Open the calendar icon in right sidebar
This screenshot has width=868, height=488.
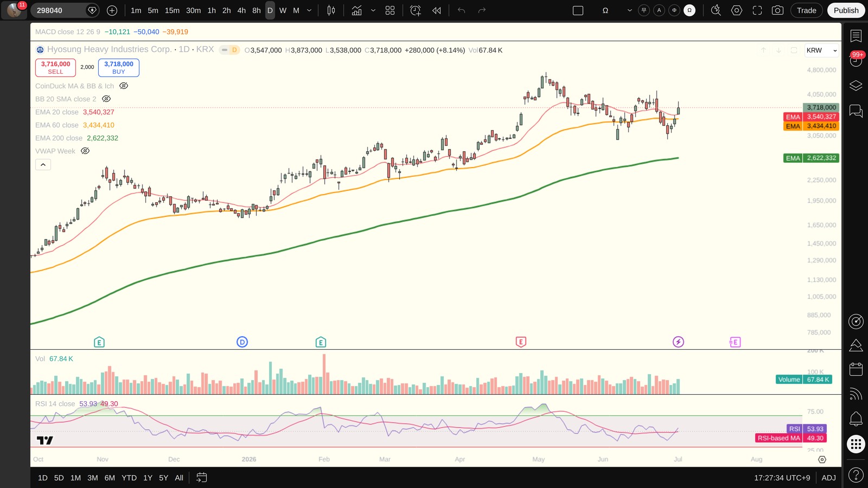pyautogui.click(x=856, y=369)
